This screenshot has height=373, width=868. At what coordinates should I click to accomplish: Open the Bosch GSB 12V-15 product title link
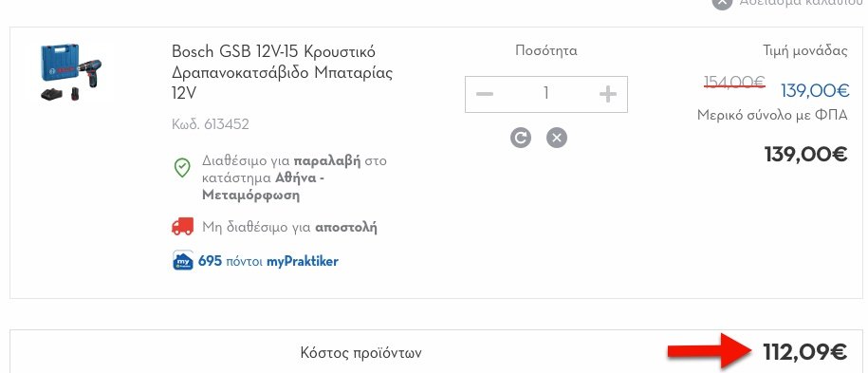pos(283,72)
